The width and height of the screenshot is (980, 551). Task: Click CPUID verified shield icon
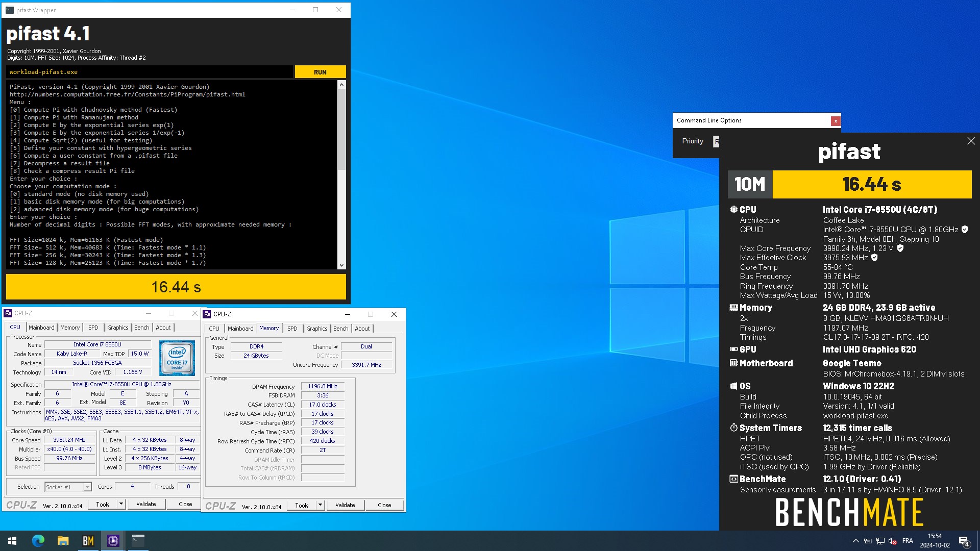pos(965,230)
